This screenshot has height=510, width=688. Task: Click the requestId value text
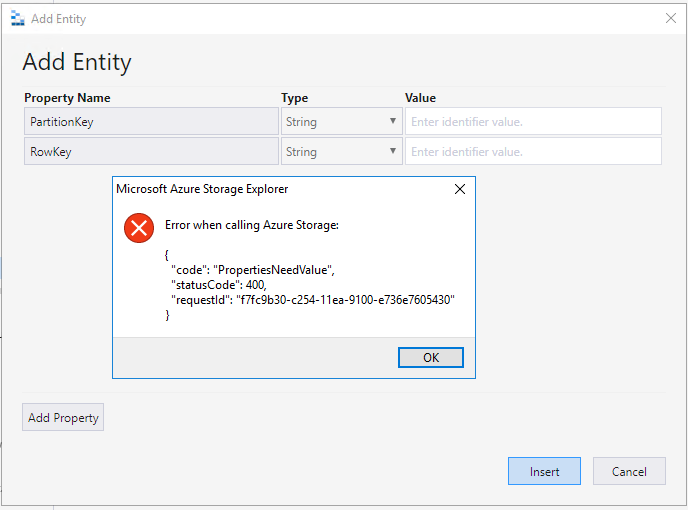pos(345,300)
